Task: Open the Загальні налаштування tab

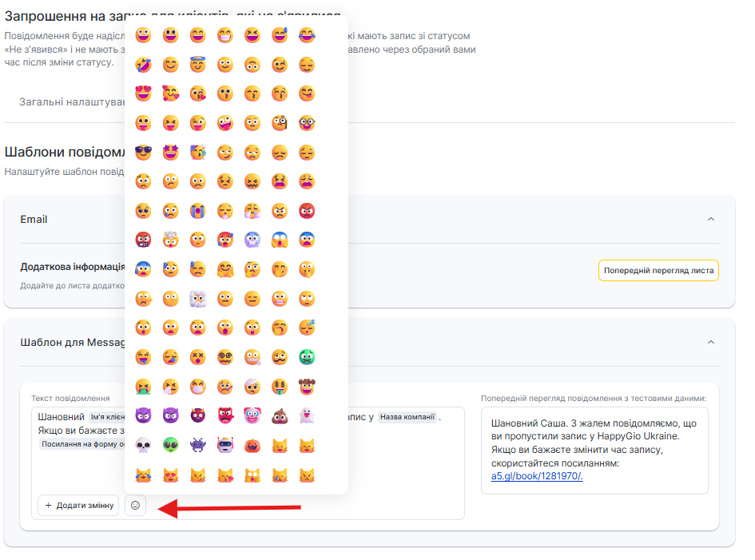Action: 72,102
